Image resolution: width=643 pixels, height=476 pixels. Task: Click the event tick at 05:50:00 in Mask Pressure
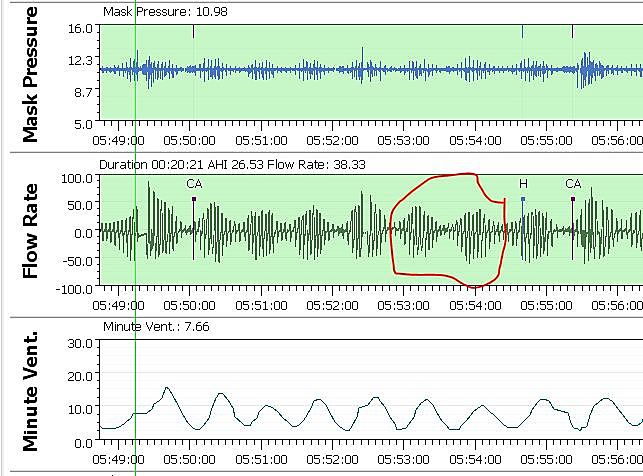[x=194, y=32]
